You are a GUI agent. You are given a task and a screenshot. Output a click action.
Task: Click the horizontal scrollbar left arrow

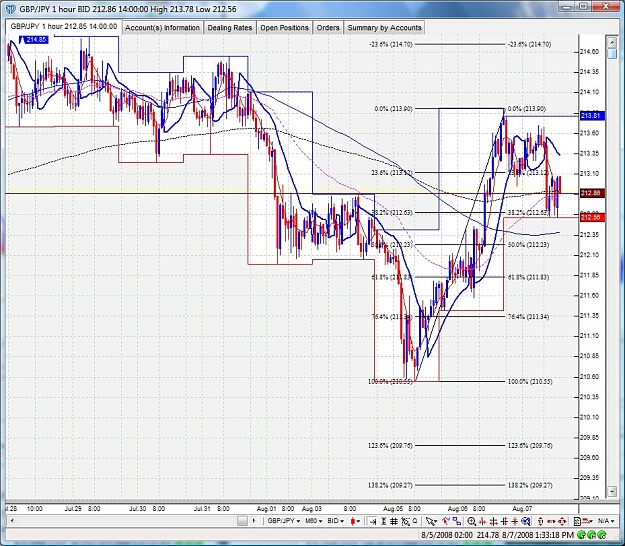coord(12,521)
